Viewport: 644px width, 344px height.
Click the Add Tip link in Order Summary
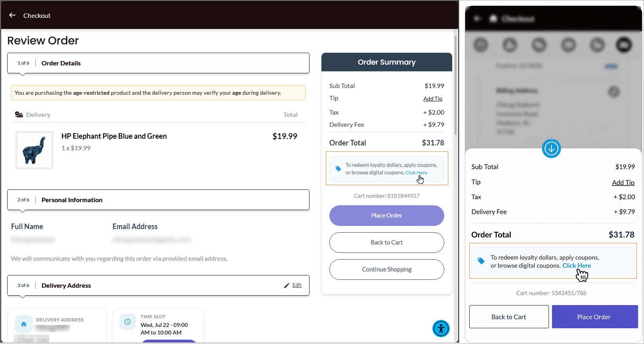[433, 99]
